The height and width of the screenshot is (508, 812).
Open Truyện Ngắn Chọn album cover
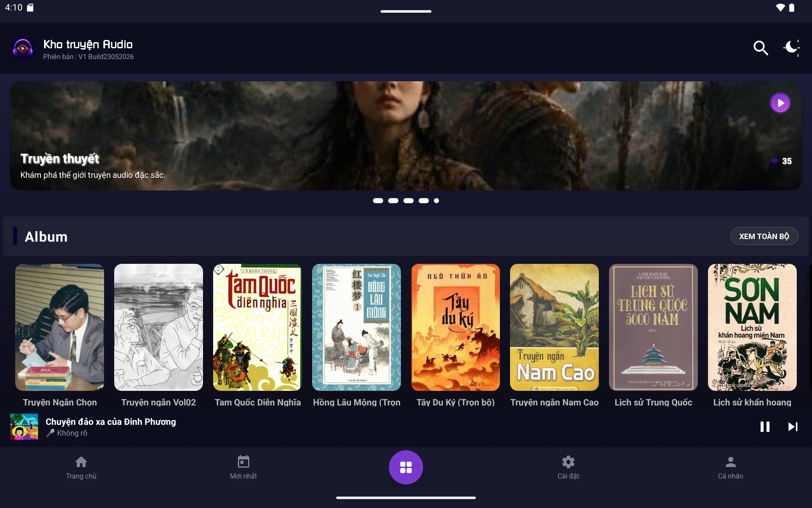point(59,327)
